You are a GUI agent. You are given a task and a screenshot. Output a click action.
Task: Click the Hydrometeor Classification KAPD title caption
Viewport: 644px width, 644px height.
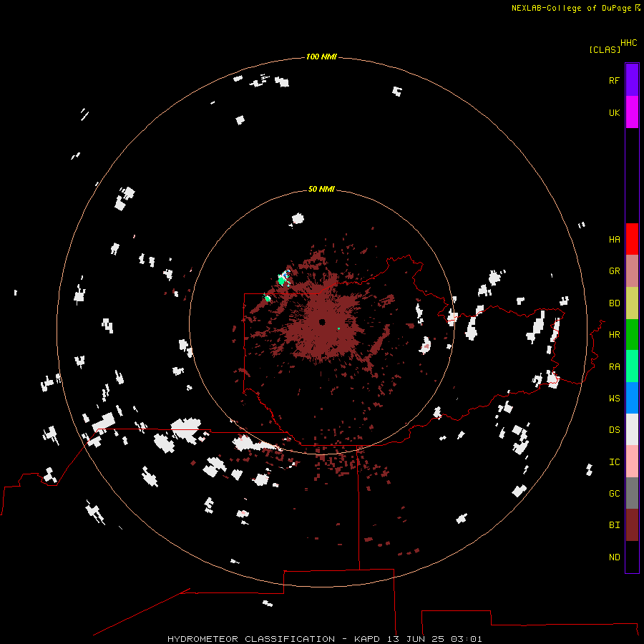324,639
